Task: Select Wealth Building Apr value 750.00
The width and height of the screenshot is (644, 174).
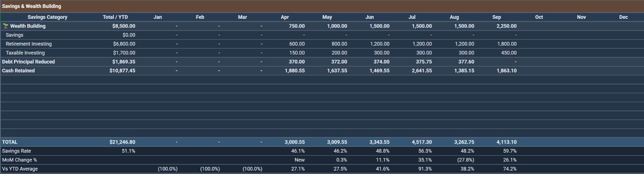Action: (x=297, y=26)
